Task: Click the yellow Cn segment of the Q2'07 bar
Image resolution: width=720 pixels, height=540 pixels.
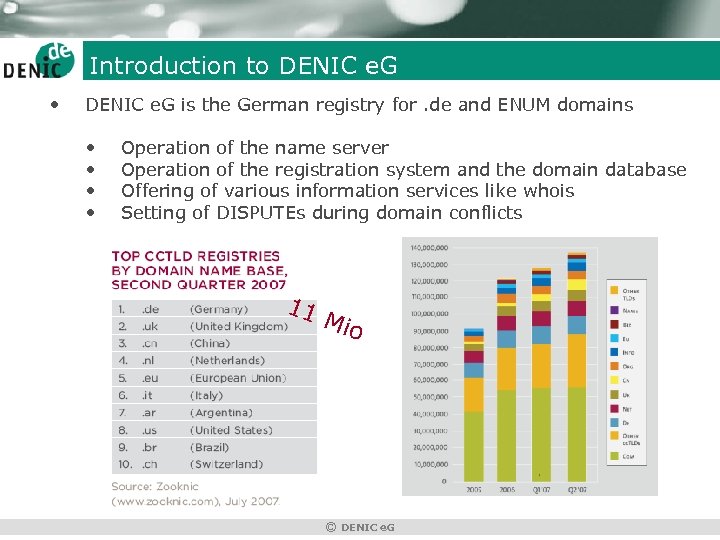Action: [x=577, y=285]
